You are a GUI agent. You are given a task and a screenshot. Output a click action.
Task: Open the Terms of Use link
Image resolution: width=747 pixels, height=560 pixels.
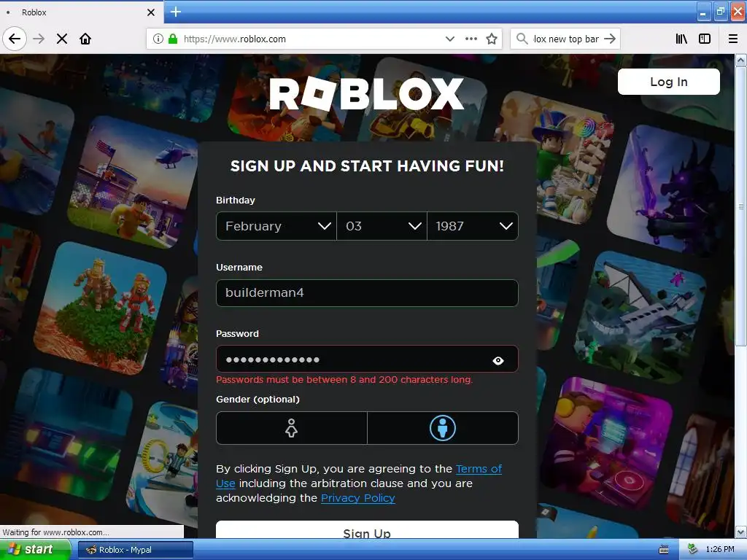coord(479,469)
